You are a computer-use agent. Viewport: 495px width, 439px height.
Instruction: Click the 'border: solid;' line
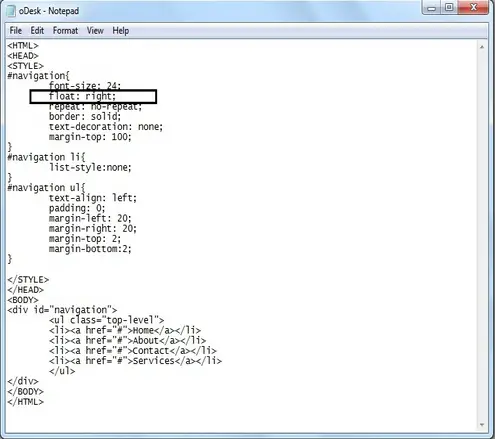click(85, 117)
